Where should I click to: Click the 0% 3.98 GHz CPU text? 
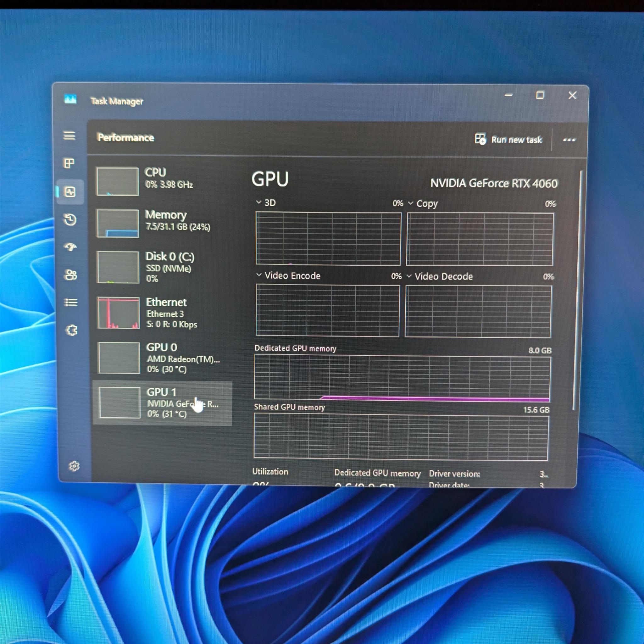pyautogui.click(x=169, y=184)
